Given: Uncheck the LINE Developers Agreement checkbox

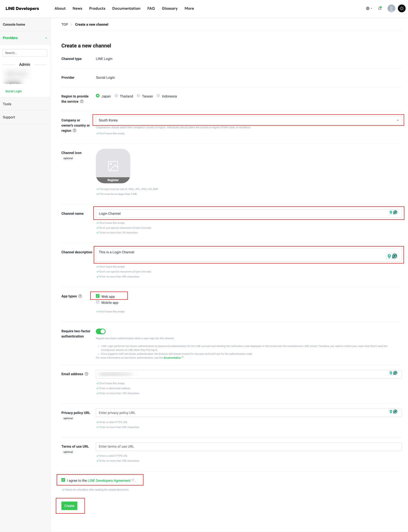Looking at the screenshot, I should (x=63, y=480).
